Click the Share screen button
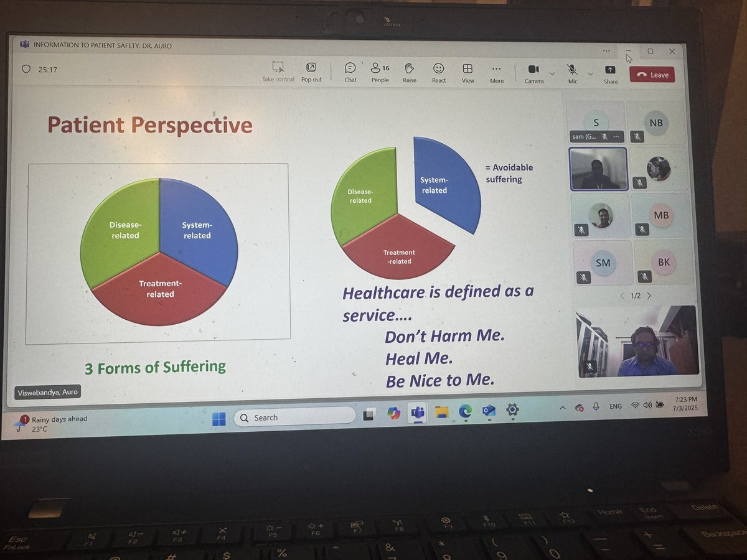 click(611, 75)
